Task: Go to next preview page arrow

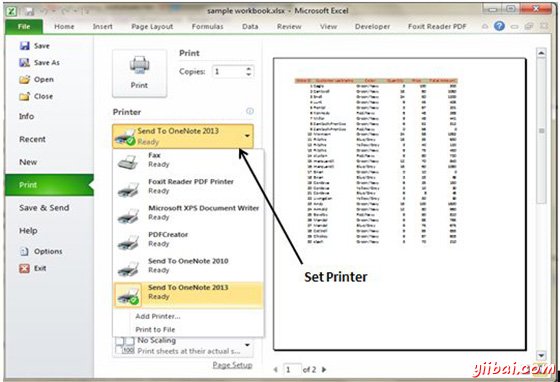Action: pyautogui.click(x=324, y=370)
